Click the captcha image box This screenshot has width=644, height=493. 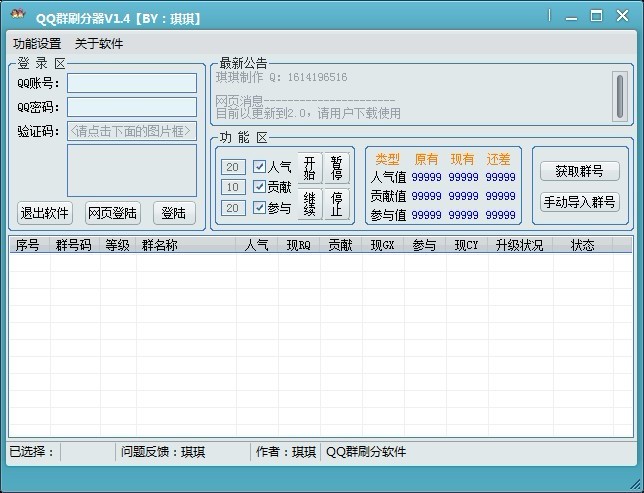click(x=132, y=170)
